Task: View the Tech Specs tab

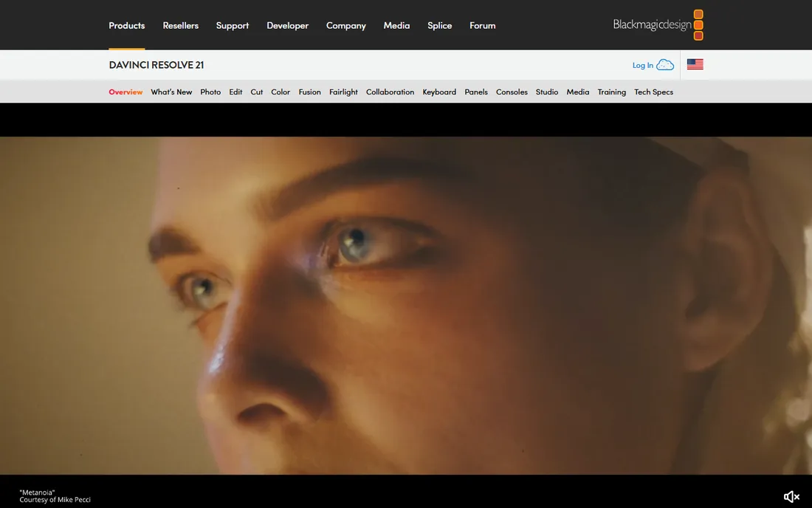Action: (x=653, y=92)
